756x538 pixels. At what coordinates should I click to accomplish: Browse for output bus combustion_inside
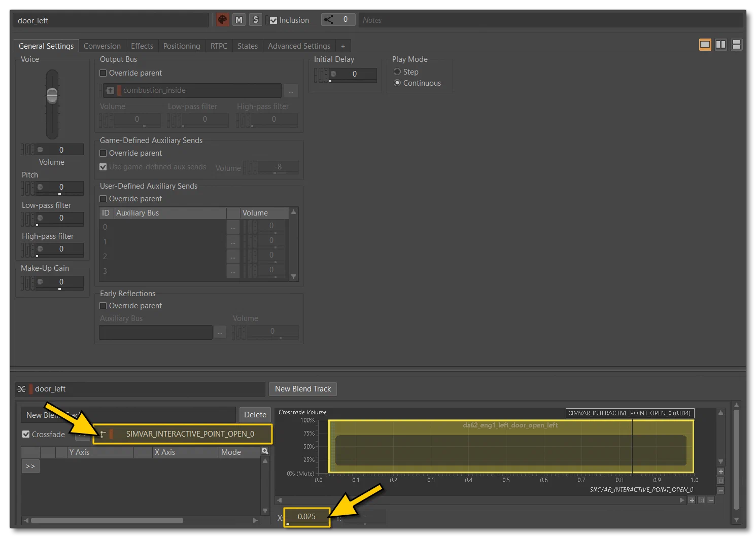291,91
